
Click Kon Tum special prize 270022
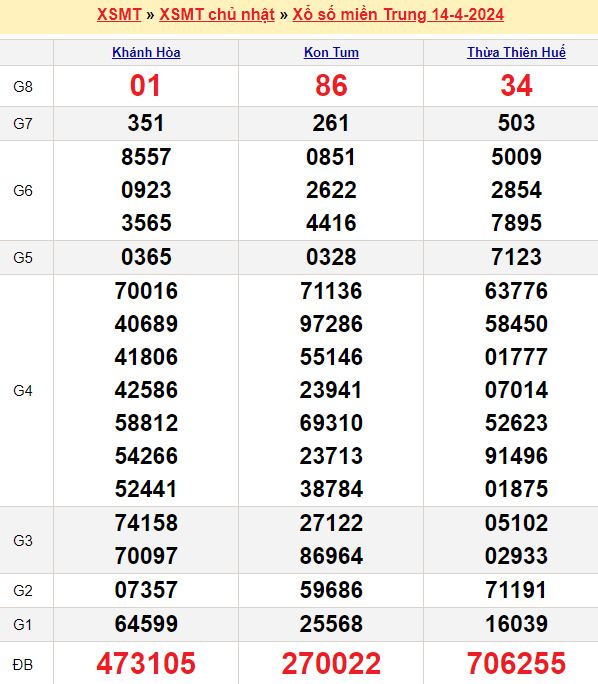point(331,663)
